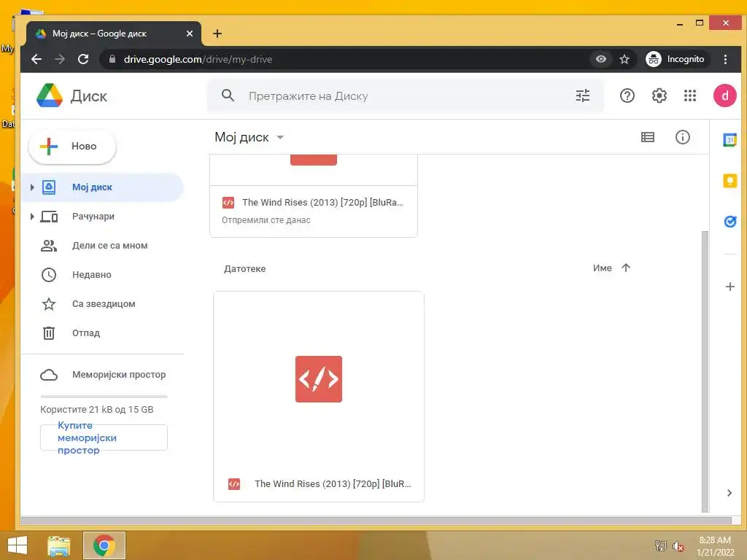Click the site lock icon
This screenshot has height=560, width=747.
pos(112,59)
